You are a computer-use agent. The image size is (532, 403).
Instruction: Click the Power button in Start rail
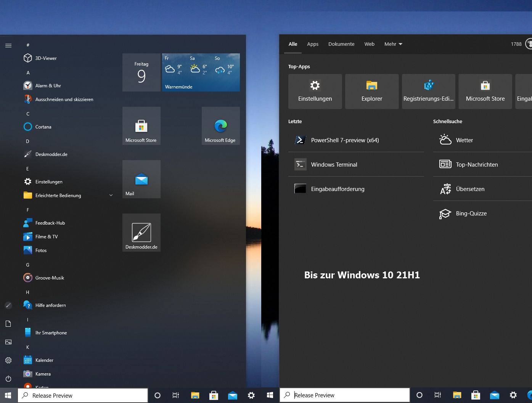(8, 379)
